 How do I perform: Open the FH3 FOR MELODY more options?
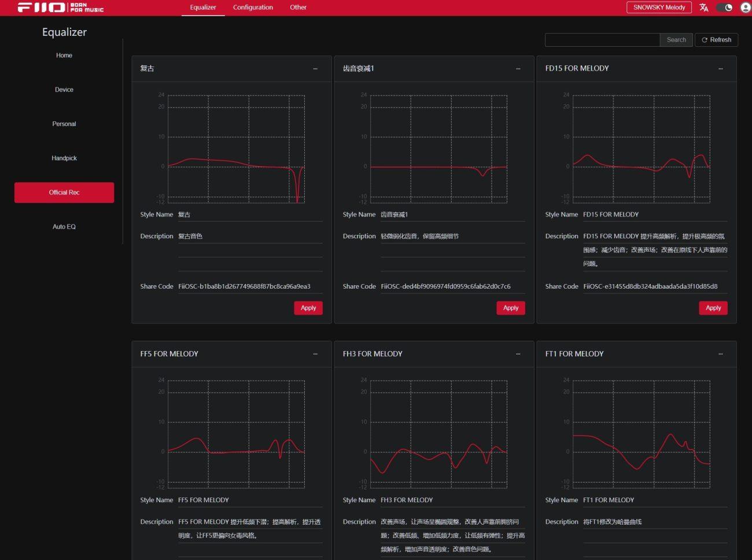518,354
